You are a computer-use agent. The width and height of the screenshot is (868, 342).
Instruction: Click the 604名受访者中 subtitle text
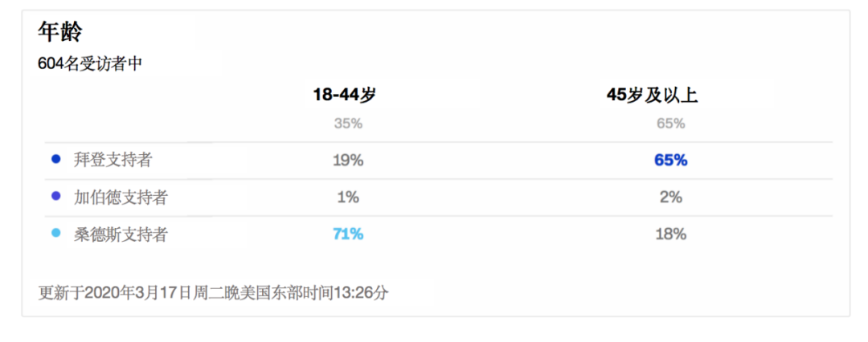coord(90,63)
